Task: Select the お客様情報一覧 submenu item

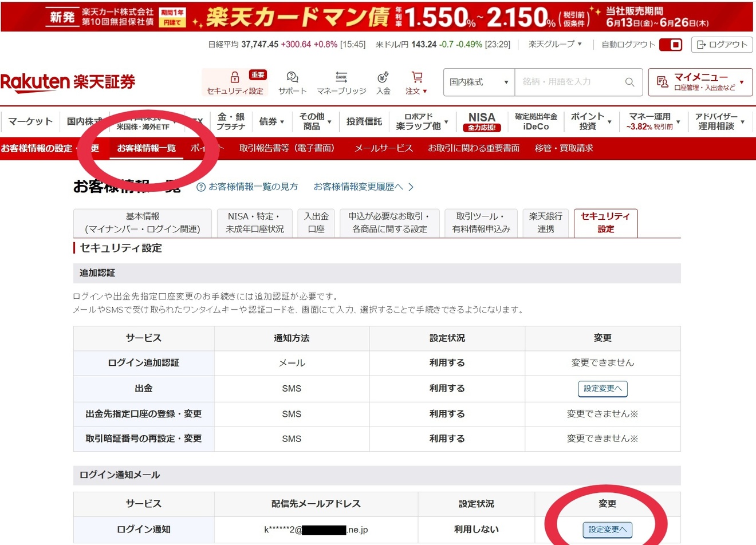Action: [147, 148]
